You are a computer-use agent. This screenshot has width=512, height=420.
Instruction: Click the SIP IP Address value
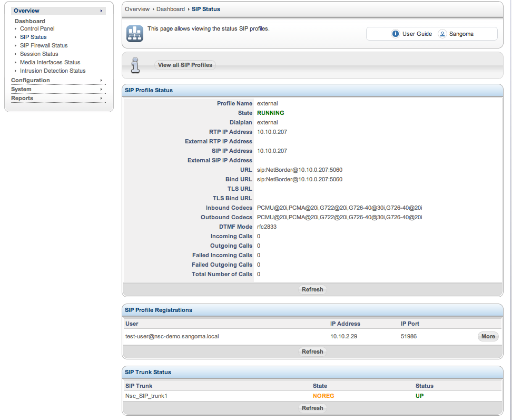point(272,151)
